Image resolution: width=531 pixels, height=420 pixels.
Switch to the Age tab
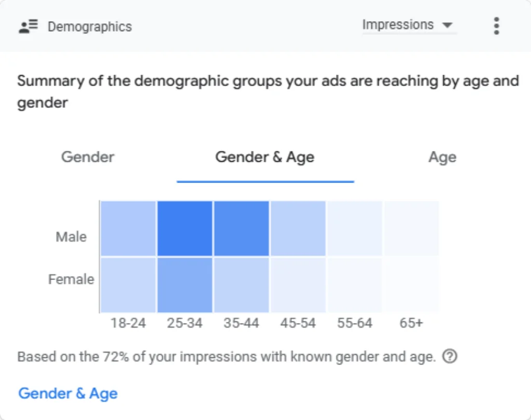[442, 157]
